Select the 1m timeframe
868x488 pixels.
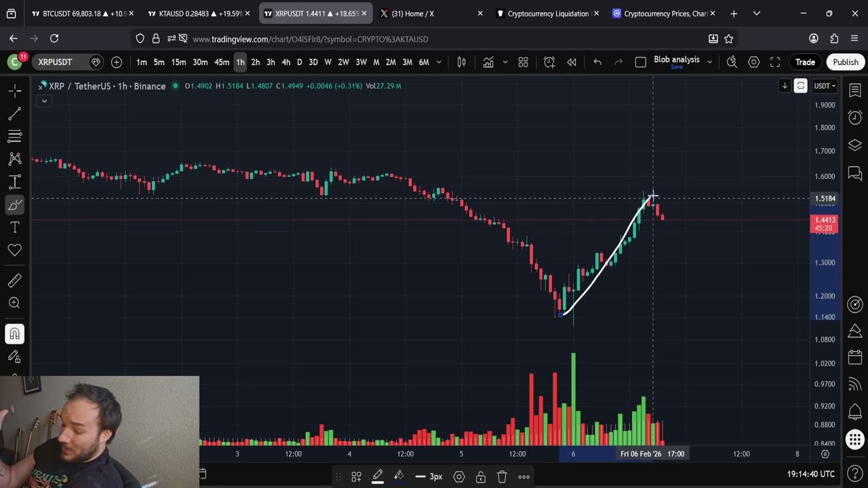pyautogui.click(x=142, y=62)
